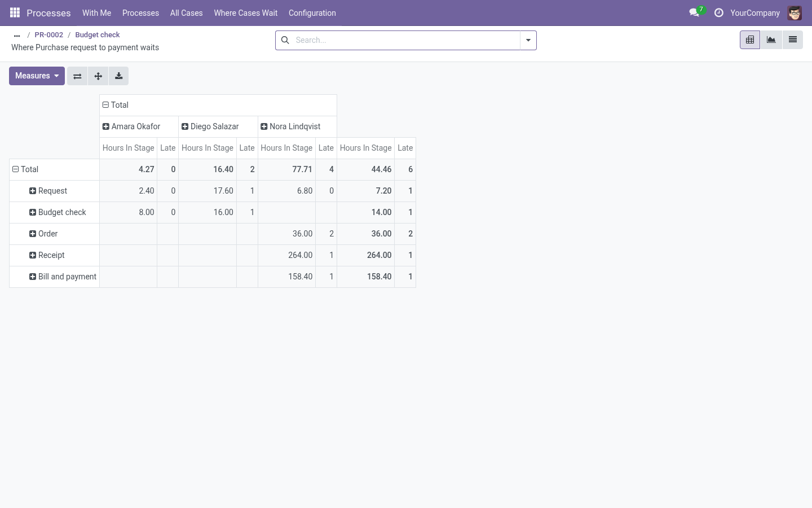Sort by Nora Lindqvist's Late header

coord(326,148)
